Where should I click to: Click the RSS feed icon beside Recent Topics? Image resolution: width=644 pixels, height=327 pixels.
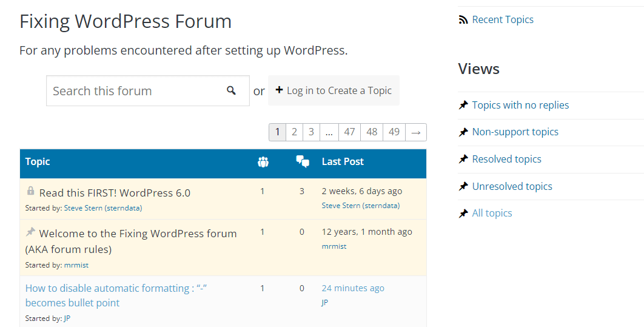point(463,20)
